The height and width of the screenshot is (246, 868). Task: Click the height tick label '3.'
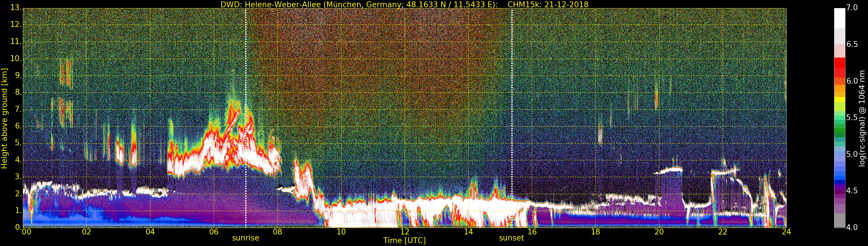click(x=19, y=177)
